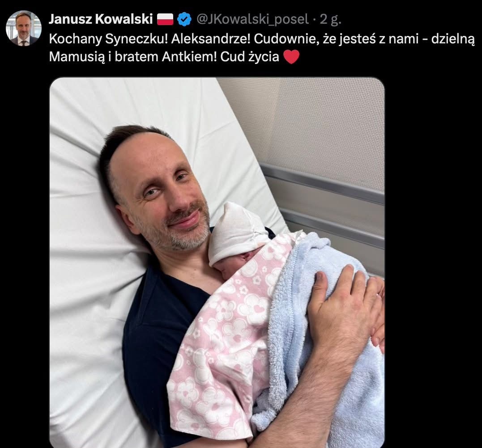Image resolution: width=482 pixels, height=448 pixels.
Task: Open the attached hospital photo
Action: pyautogui.click(x=217, y=262)
